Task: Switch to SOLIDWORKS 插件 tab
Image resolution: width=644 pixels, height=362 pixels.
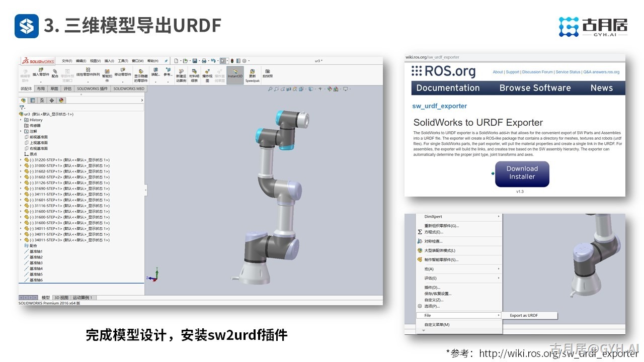Action: [92, 88]
